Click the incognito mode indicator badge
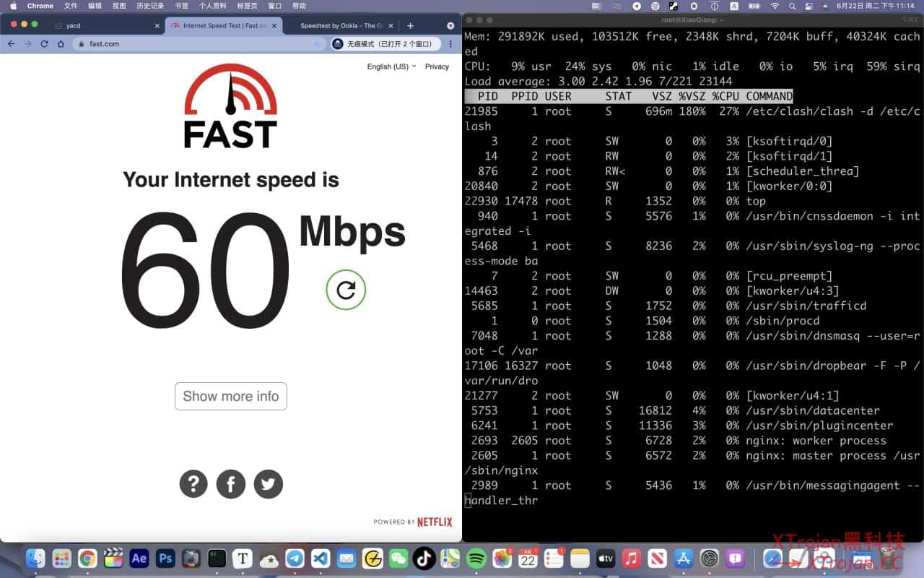924x578 pixels. pos(385,44)
